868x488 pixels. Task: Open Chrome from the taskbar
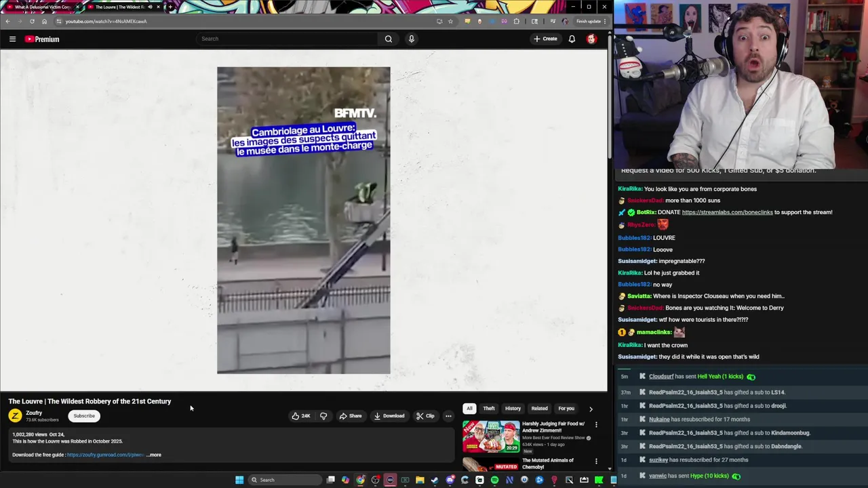coord(360,480)
